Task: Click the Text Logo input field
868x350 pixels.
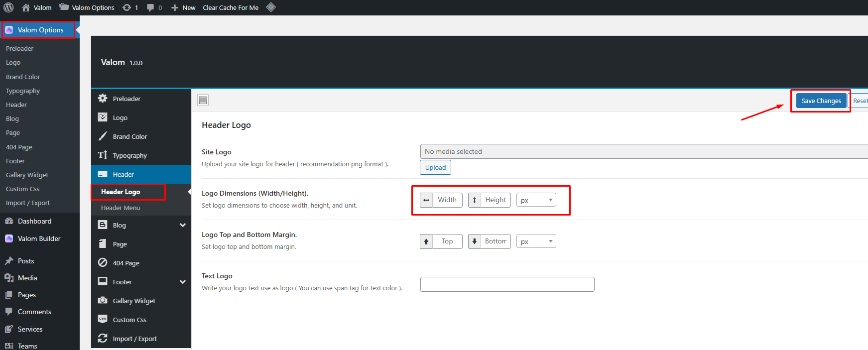Action: pos(507,284)
